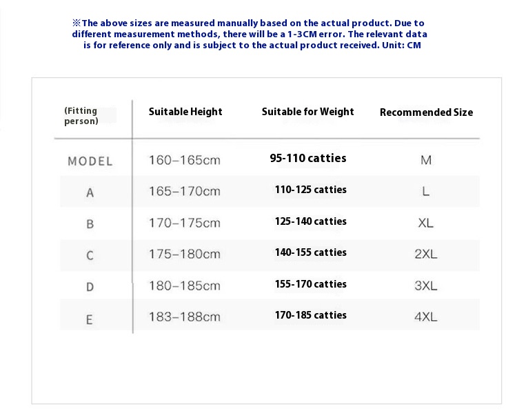Select size L in the Recommended Size column
This screenshot has height=420, width=517.
point(426,191)
